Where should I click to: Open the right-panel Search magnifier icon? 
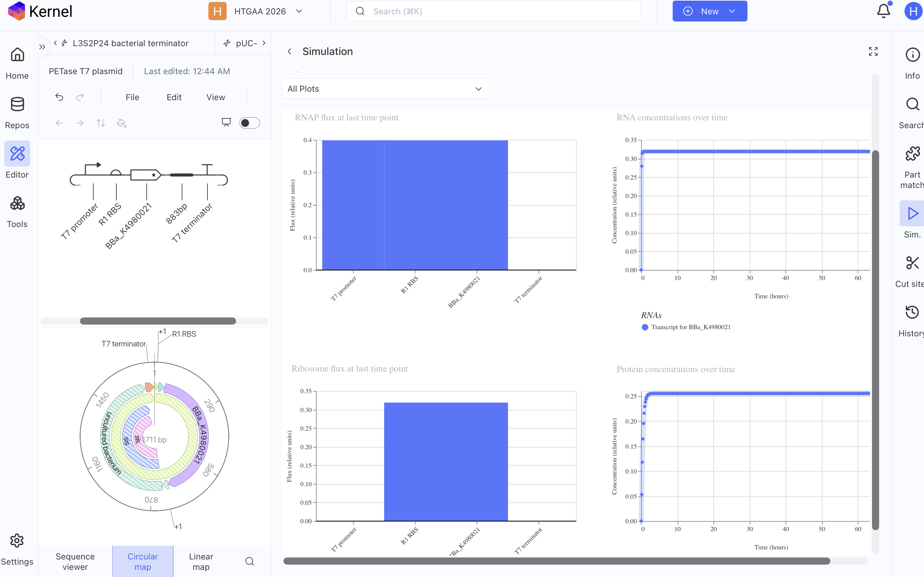coord(912,104)
